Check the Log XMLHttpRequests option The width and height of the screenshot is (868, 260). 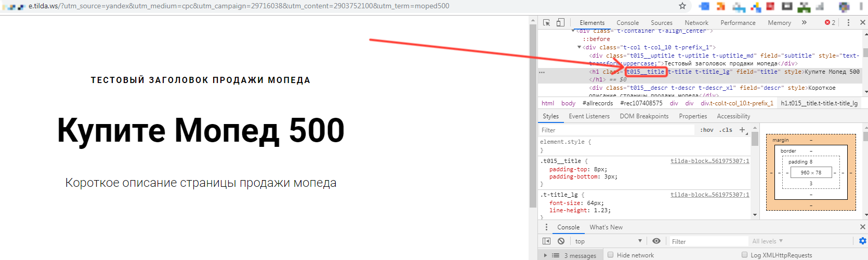(744, 255)
